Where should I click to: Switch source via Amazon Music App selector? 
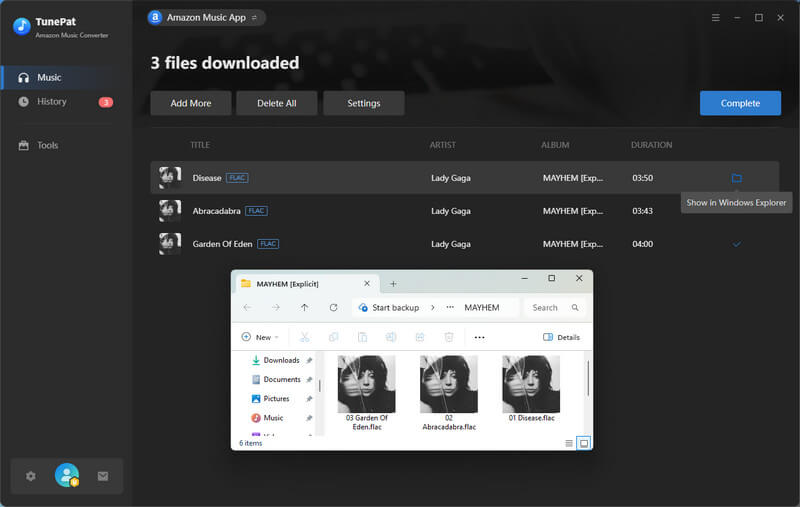tap(206, 18)
